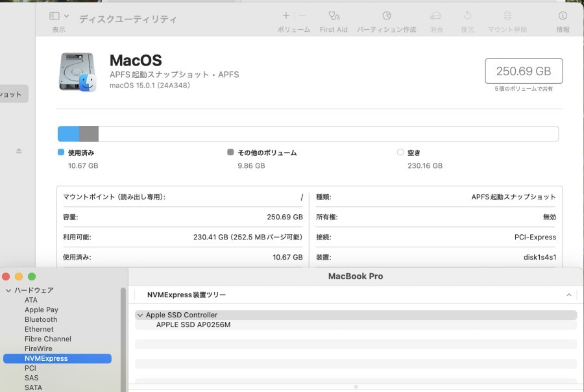Click the 5個のボリュームで共有 caption
Viewport: 584px width, 392px height.
(x=524, y=89)
